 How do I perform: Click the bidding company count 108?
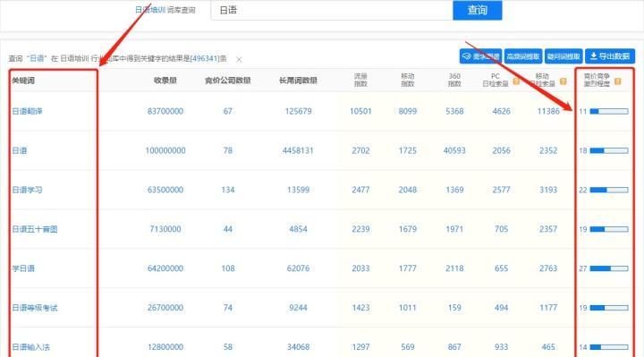[227, 268]
